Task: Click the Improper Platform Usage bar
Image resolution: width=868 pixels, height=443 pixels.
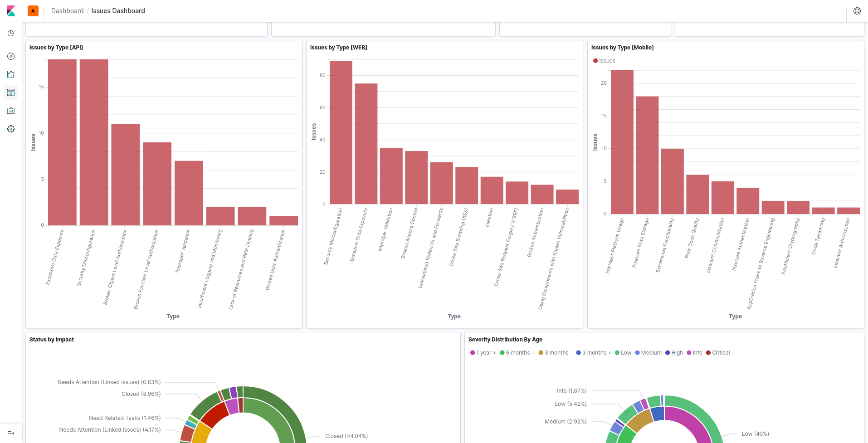Action: tap(622, 142)
